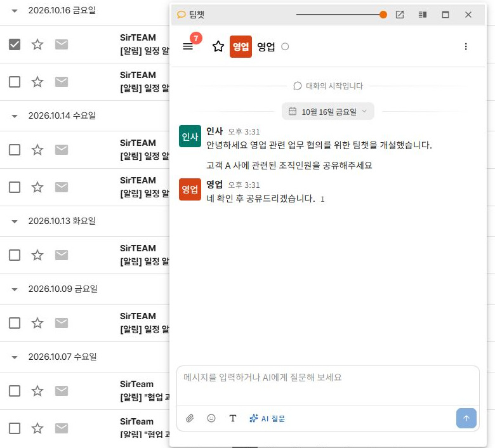Click the 영업 sender avatar in the conversation
Screen dimensions: 495x448
pos(190,190)
